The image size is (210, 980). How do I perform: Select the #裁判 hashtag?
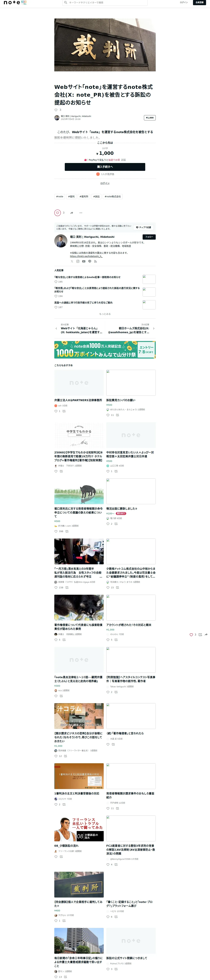[72, 197]
